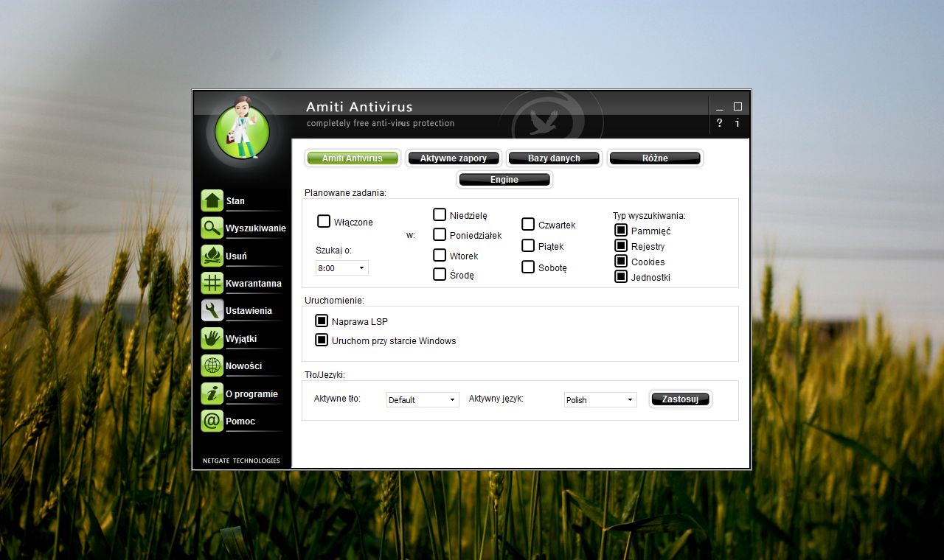Maximize the Amiti Antivirus window
Screen dimensions: 944x560
[737, 106]
